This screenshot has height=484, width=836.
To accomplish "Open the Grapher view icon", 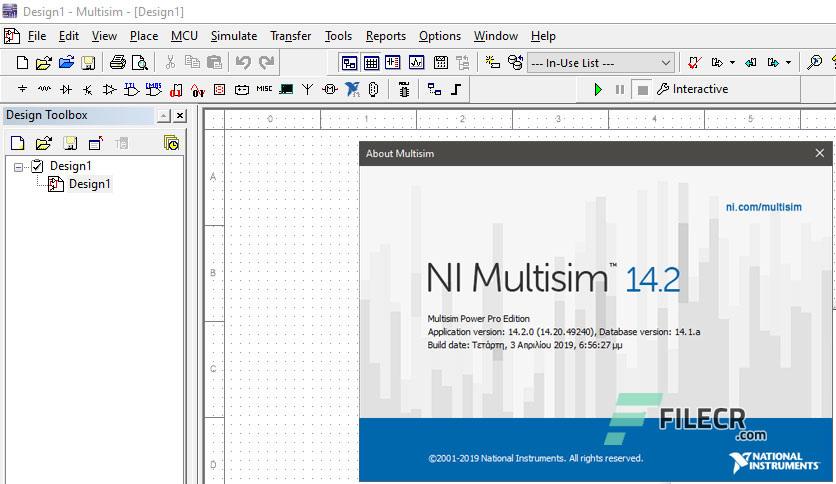I will click(416, 62).
